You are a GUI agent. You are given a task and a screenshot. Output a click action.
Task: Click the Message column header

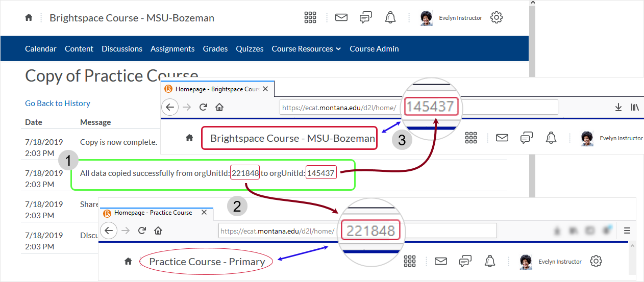(95, 122)
